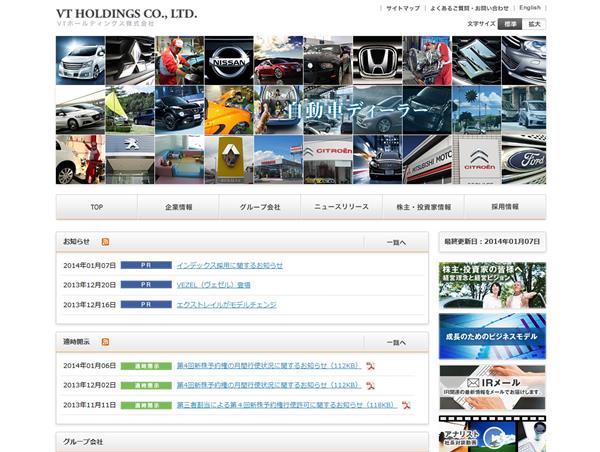Click the yellow Renault sign tile
Screen dimensions: 600x452
click(229, 160)
